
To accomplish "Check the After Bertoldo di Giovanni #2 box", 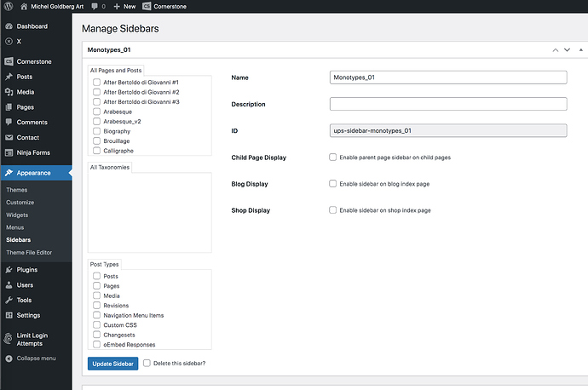I will (96, 92).
